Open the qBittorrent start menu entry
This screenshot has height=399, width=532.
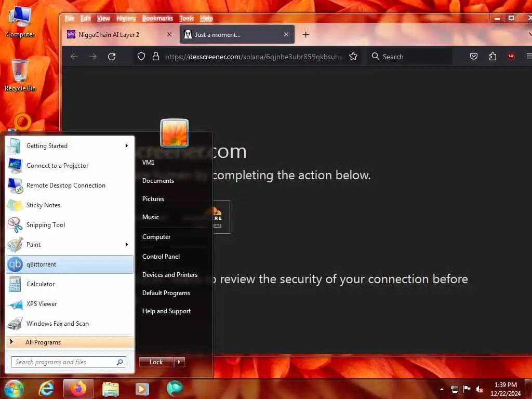point(70,264)
